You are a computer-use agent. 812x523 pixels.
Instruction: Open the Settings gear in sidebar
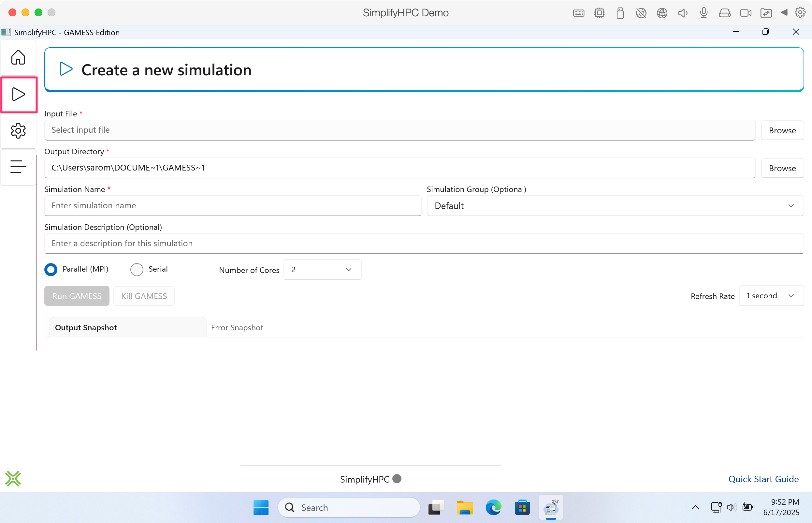(18, 131)
